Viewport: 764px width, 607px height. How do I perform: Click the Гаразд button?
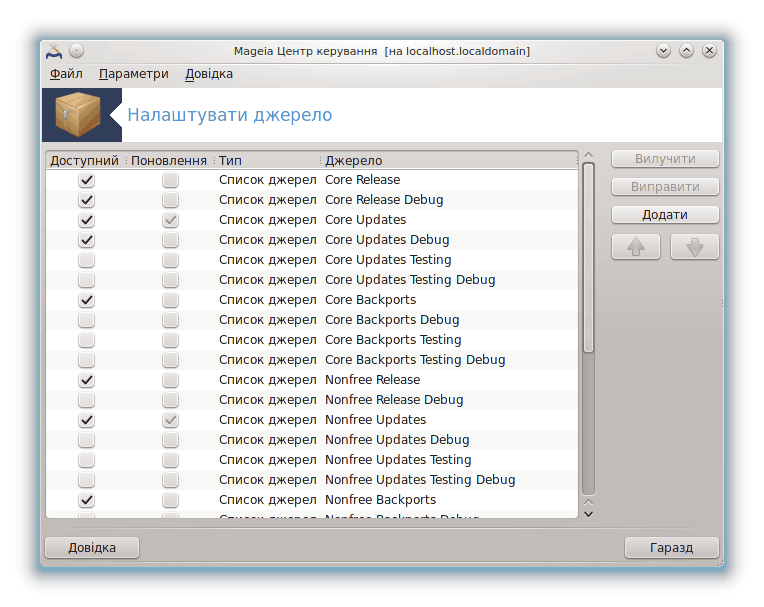point(671,548)
